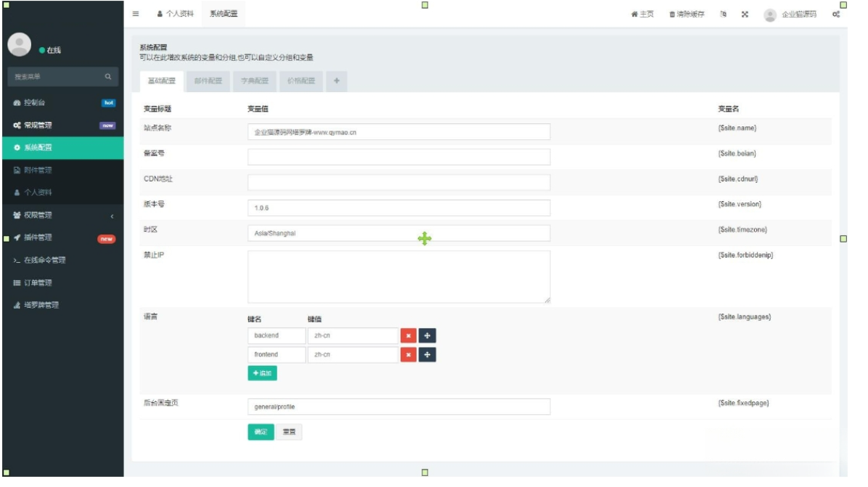Click the 后台固定页 field general/profile
The width and height of the screenshot is (868, 487).
[x=398, y=406]
